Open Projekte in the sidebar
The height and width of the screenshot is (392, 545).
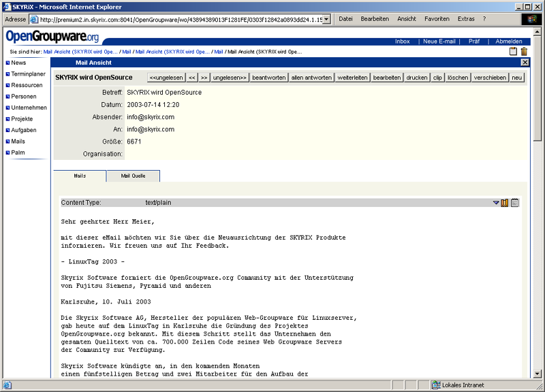(x=22, y=118)
